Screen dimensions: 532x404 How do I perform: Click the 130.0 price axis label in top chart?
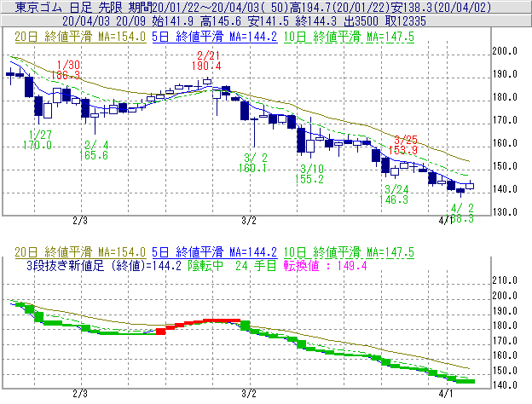505,212
